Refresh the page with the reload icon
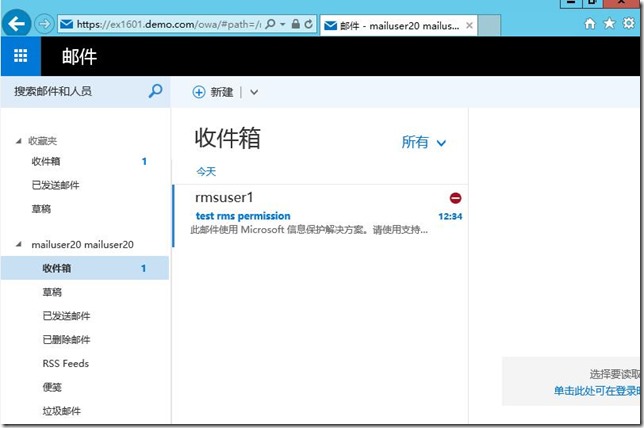 click(309, 24)
